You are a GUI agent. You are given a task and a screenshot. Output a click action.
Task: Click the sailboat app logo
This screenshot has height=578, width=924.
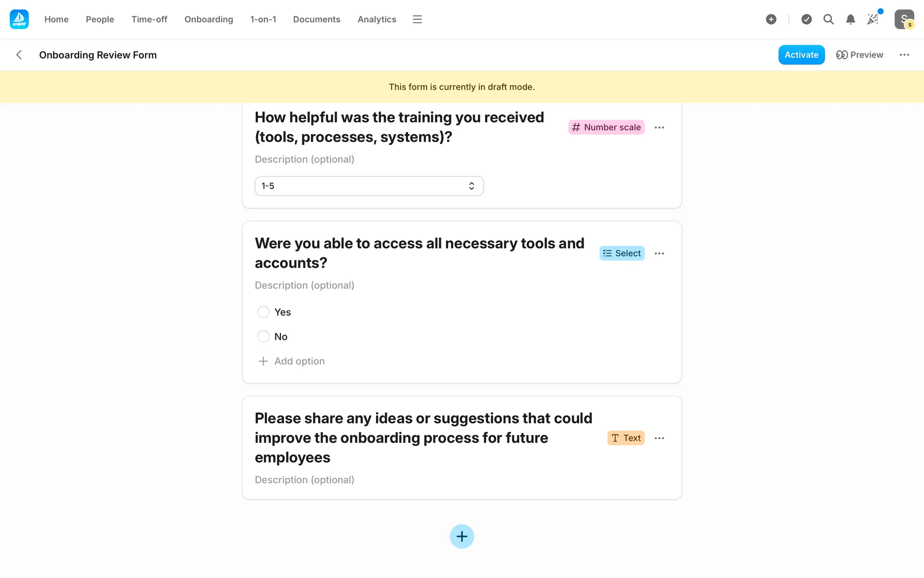coord(19,19)
